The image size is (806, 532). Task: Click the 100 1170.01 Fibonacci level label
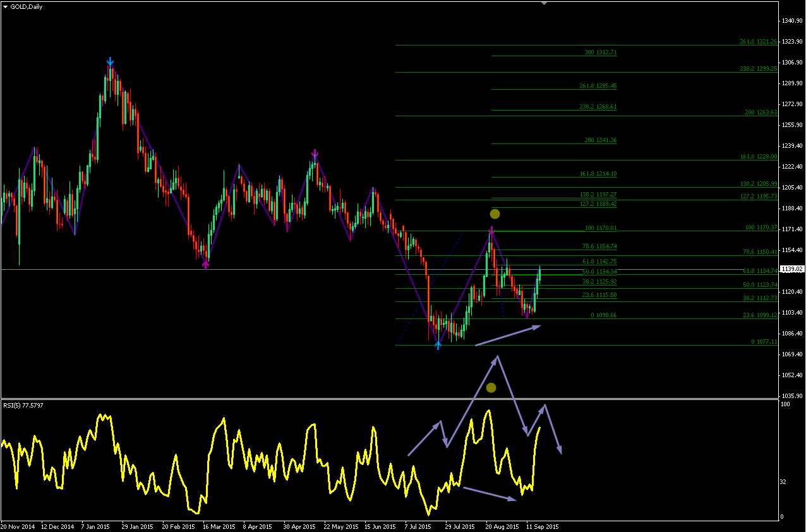(601, 228)
